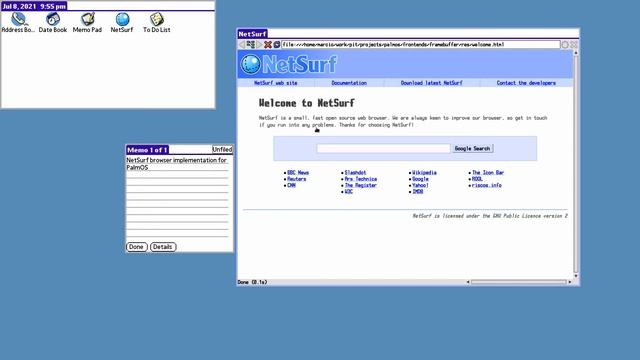Follow the Reuters link
The height and width of the screenshot is (360, 640).
click(x=297, y=179)
